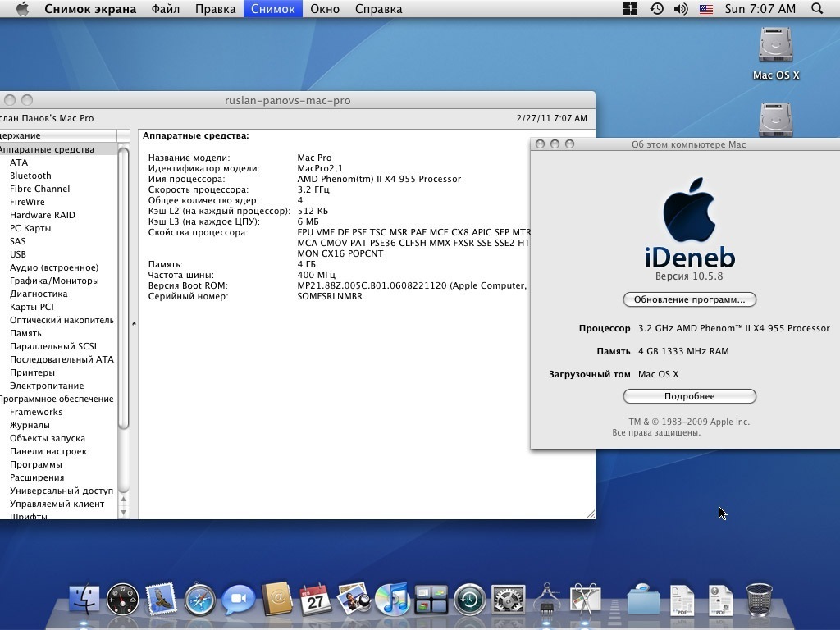The width and height of the screenshot is (840, 630).
Task: Open the Spaces menu bar item
Action: pyautogui.click(x=631, y=9)
